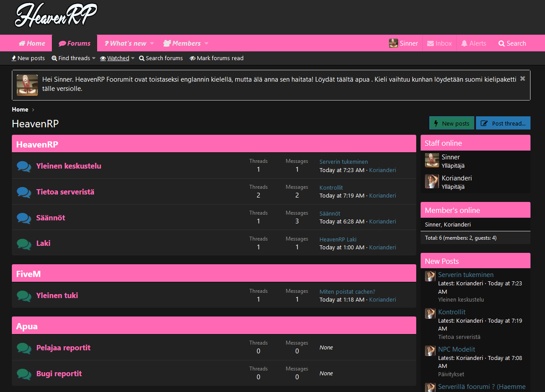This screenshot has height=392, width=545.
Task: Open the Säännöt forum title
Action: [51, 218]
